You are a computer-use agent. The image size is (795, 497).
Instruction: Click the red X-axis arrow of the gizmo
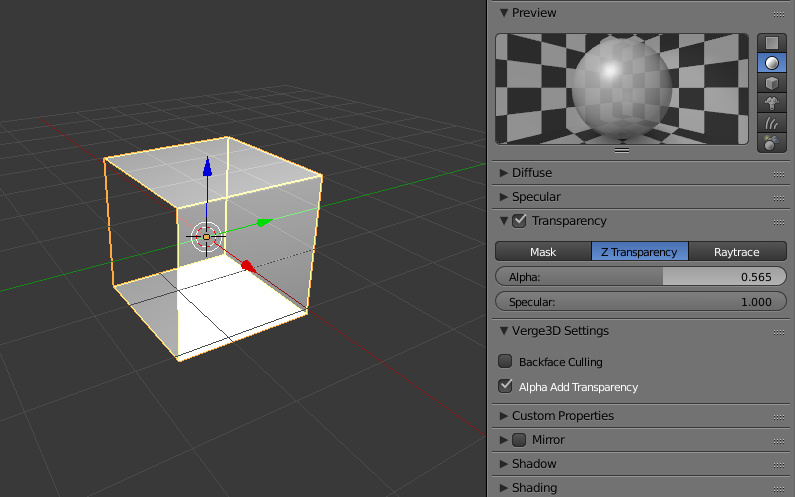click(248, 266)
